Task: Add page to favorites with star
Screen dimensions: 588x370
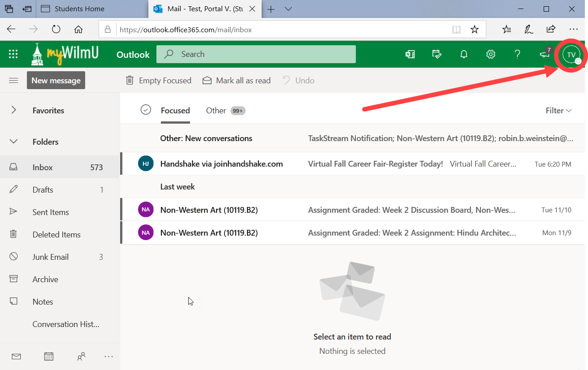Action: (x=475, y=30)
